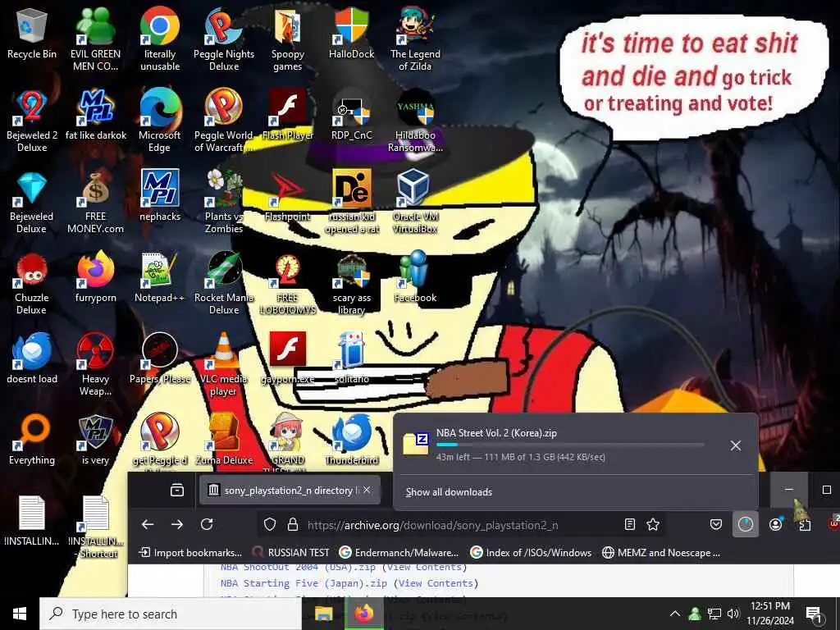The width and height of the screenshot is (840, 630).
Task: Open the Firefox View button beside tabs
Action: click(x=177, y=490)
